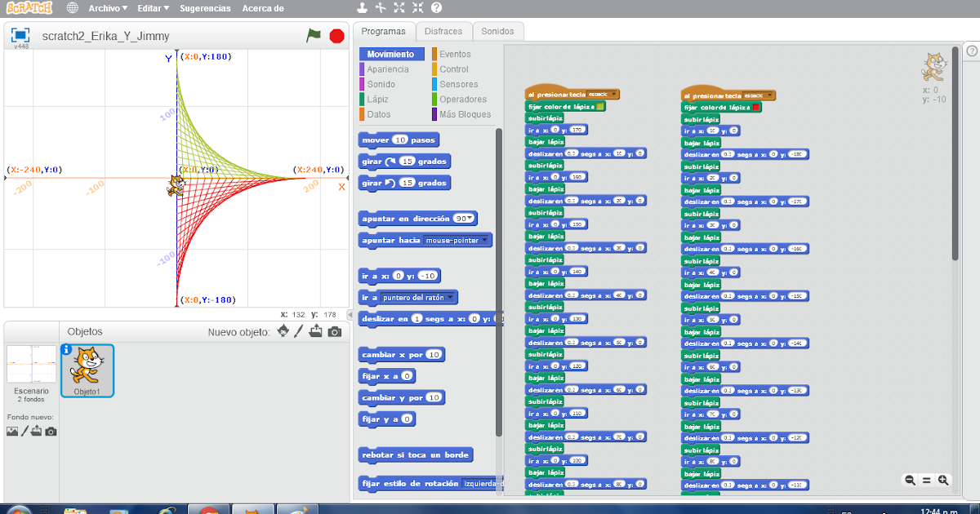The height and width of the screenshot is (514, 980).
Task: Create new sprite from camera
Action: coord(332,331)
